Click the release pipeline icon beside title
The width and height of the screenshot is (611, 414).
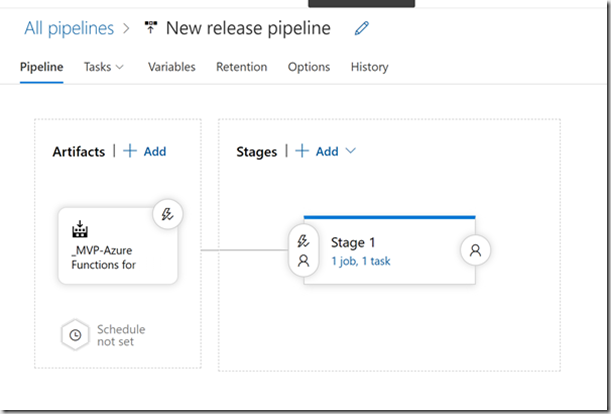(151, 28)
